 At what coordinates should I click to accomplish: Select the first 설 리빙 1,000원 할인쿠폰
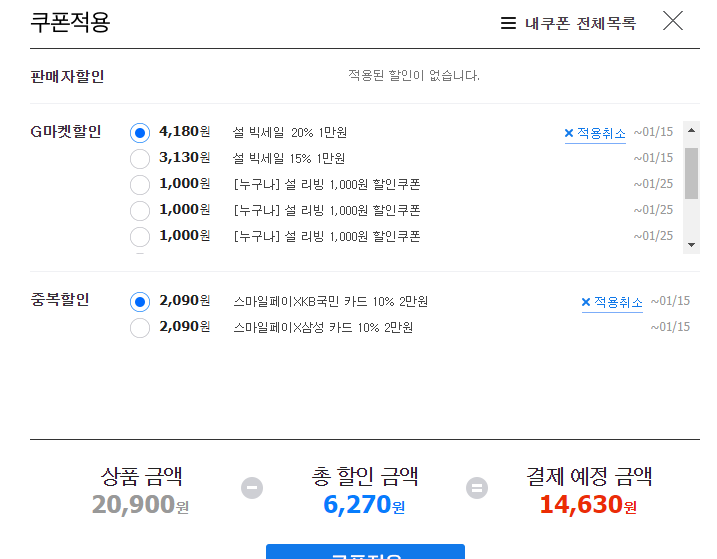pos(140,185)
